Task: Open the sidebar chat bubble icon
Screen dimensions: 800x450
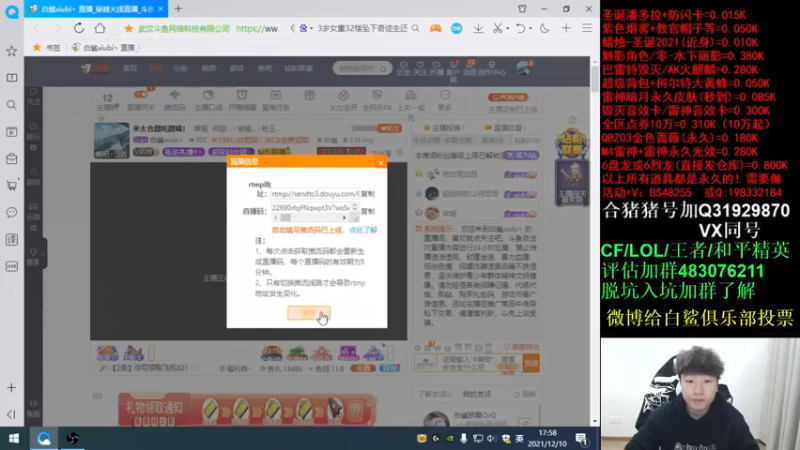Action: [11, 212]
